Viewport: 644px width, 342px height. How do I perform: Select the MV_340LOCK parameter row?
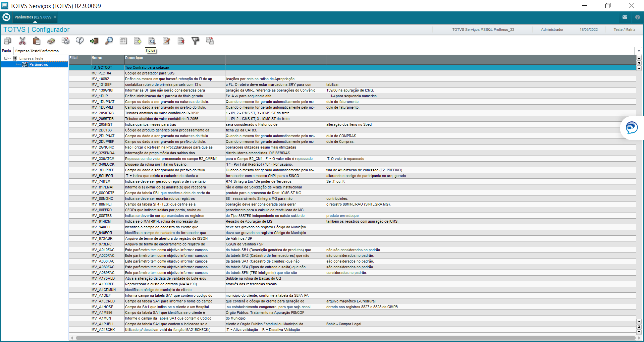(353, 164)
